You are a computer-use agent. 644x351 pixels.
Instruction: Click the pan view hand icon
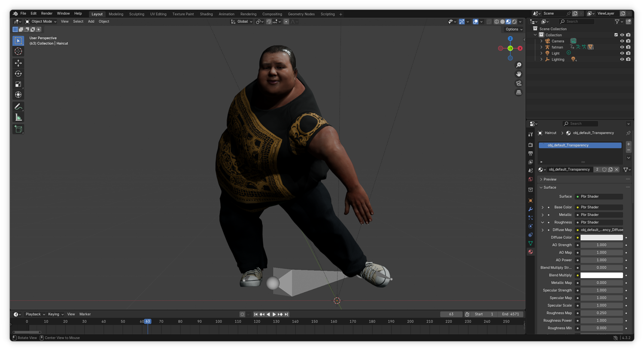click(x=519, y=74)
